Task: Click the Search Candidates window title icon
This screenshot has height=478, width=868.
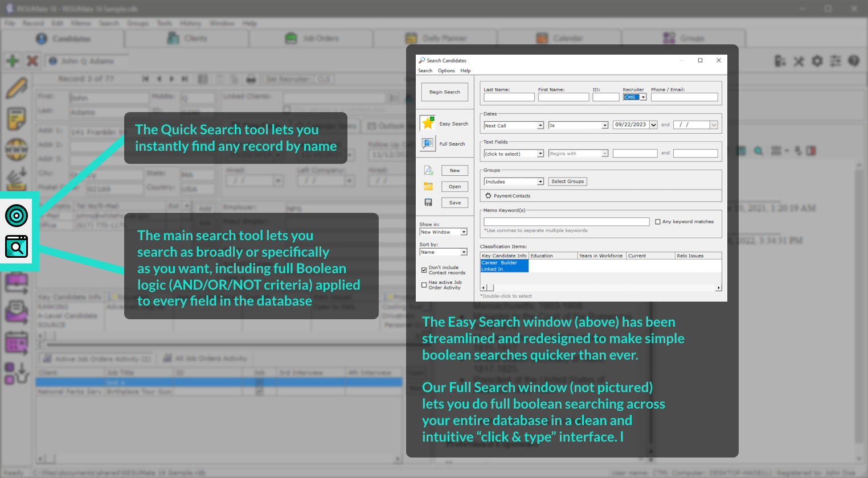Action: click(422, 60)
